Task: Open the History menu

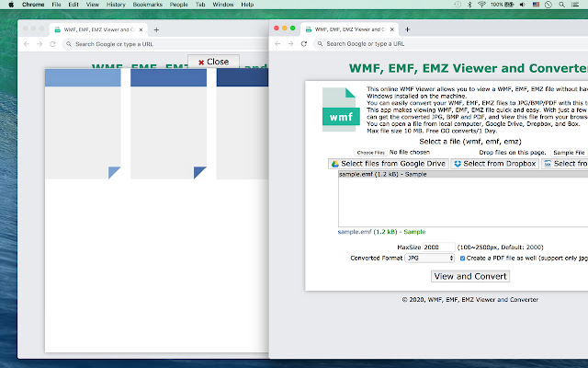Action: click(116, 5)
